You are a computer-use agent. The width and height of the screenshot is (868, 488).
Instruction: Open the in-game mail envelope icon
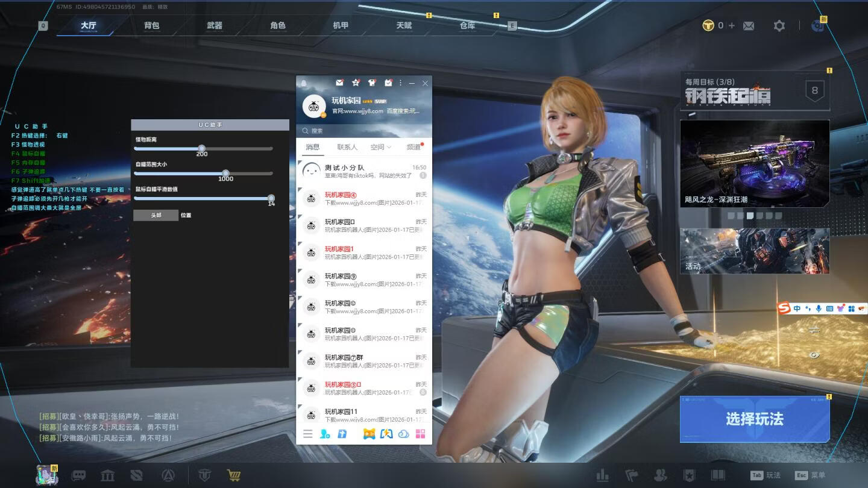tap(749, 26)
